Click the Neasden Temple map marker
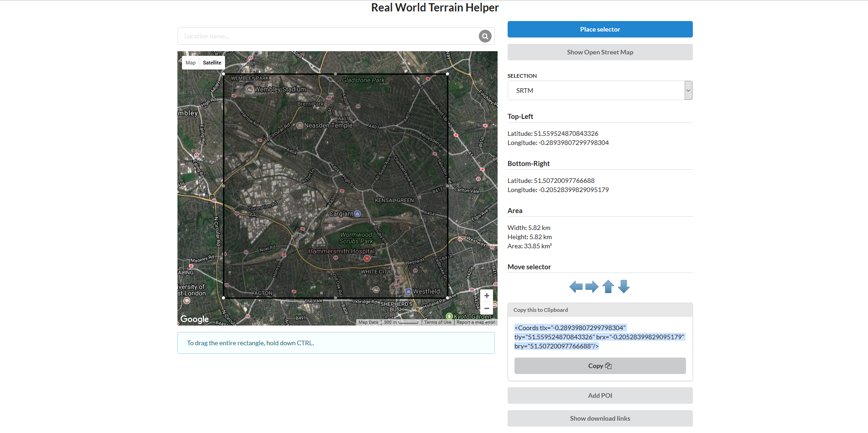 (x=300, y=125)
